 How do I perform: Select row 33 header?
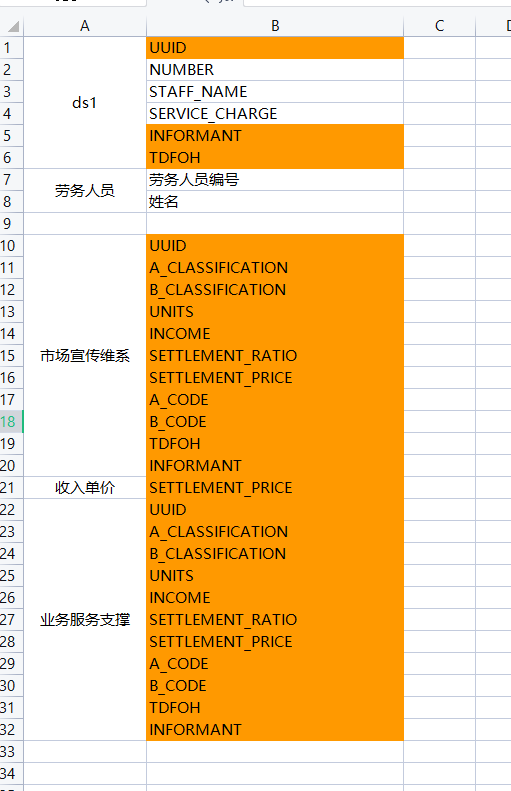(x=11, y=752)
